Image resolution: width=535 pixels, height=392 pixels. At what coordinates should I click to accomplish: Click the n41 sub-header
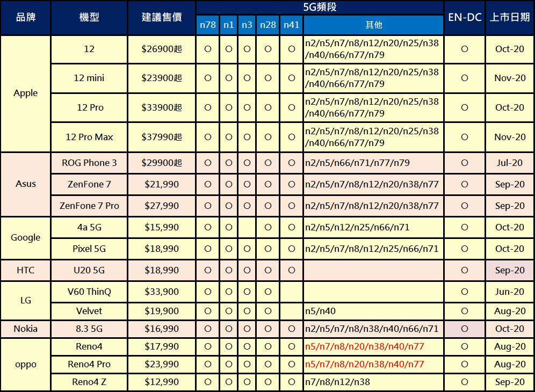point(291,25)
